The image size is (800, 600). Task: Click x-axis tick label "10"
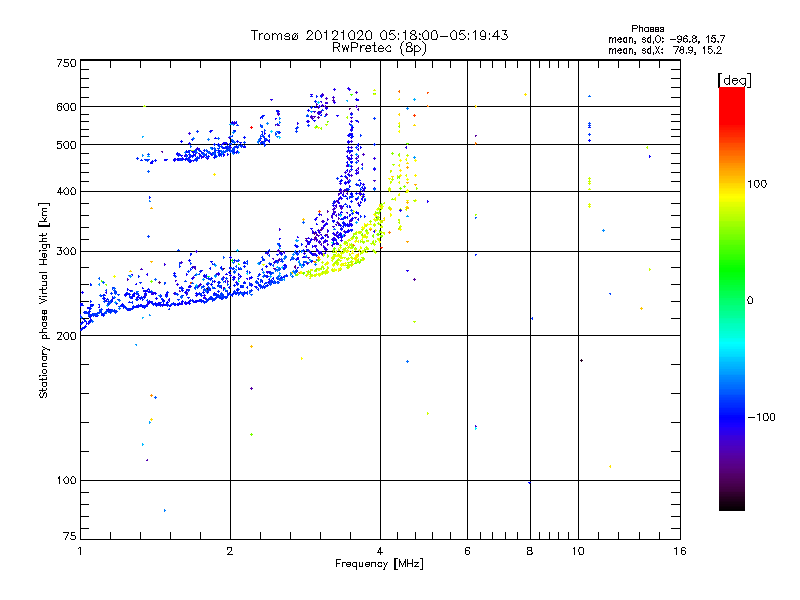point(578,551)
